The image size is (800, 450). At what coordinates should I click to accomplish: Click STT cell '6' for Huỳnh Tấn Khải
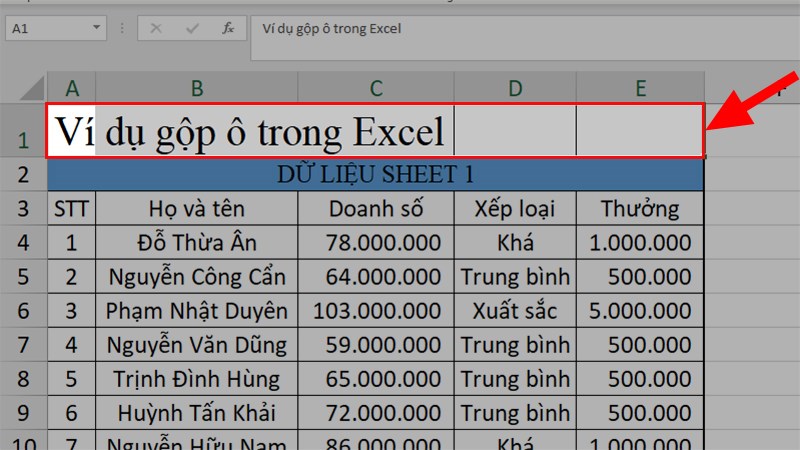71,413
